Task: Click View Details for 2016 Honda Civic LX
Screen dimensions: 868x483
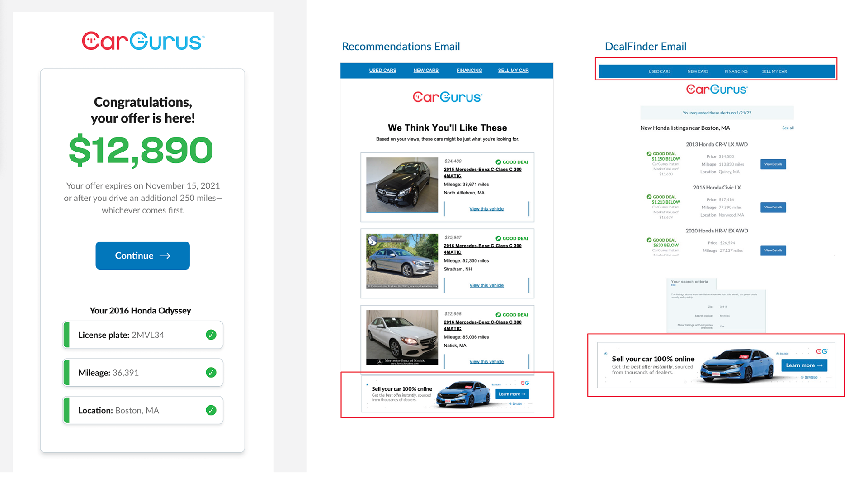Action: (773, 207)
